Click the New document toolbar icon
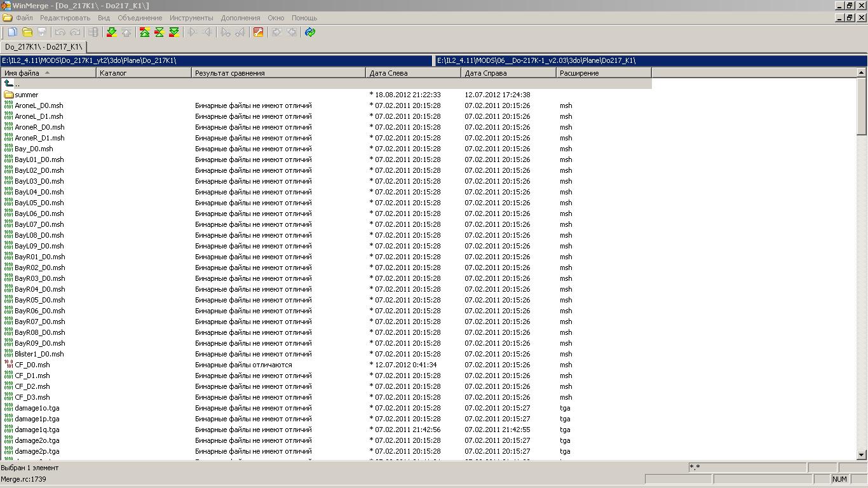Viewport: 868px width, 488px height. point(13,32)
